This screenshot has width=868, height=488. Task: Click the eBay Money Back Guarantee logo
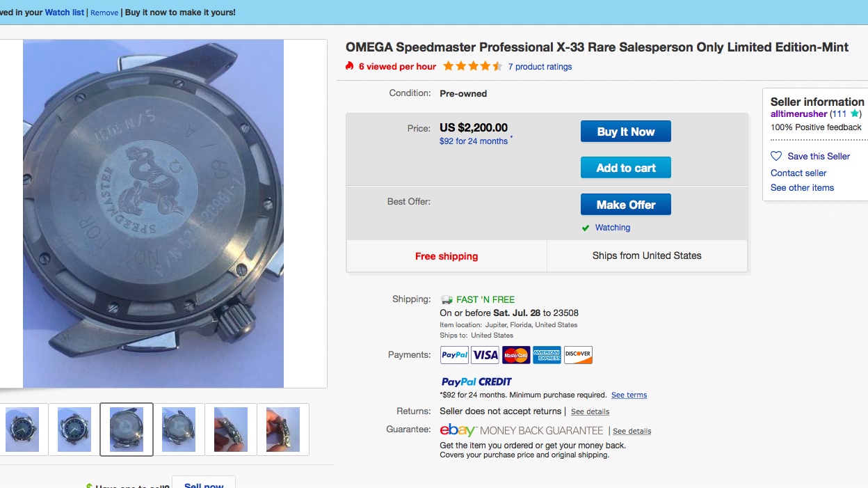click(522, 430)
